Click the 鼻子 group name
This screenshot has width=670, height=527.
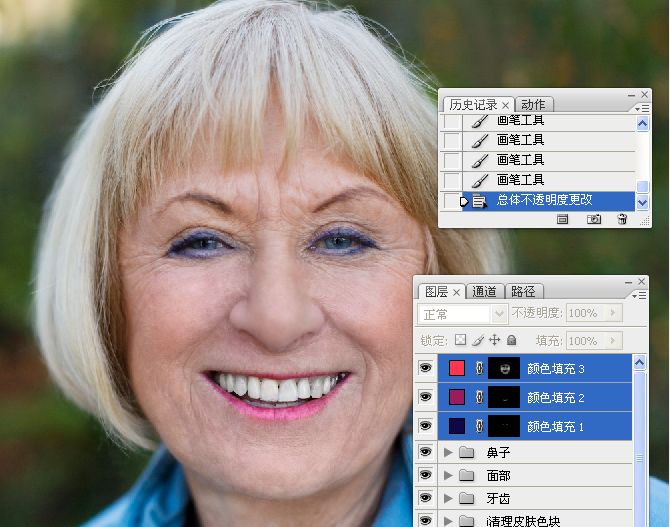pyautogui.click(x=498, y=453)
